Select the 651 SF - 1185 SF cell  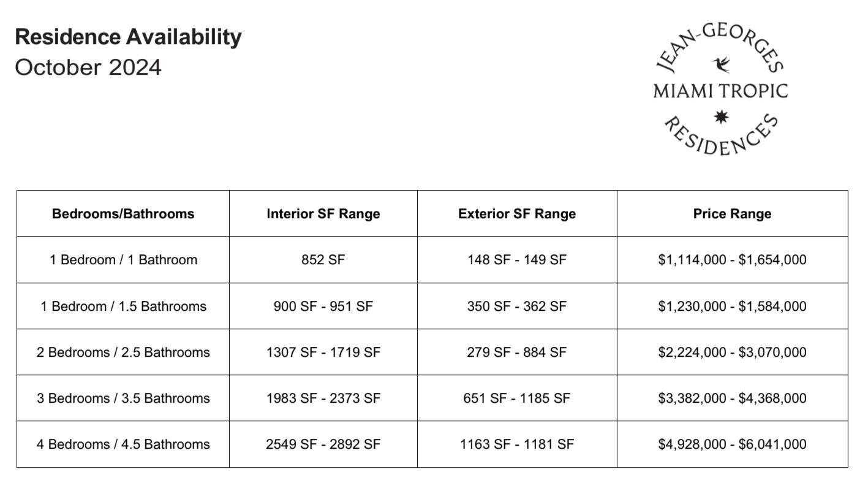(517, 398)
